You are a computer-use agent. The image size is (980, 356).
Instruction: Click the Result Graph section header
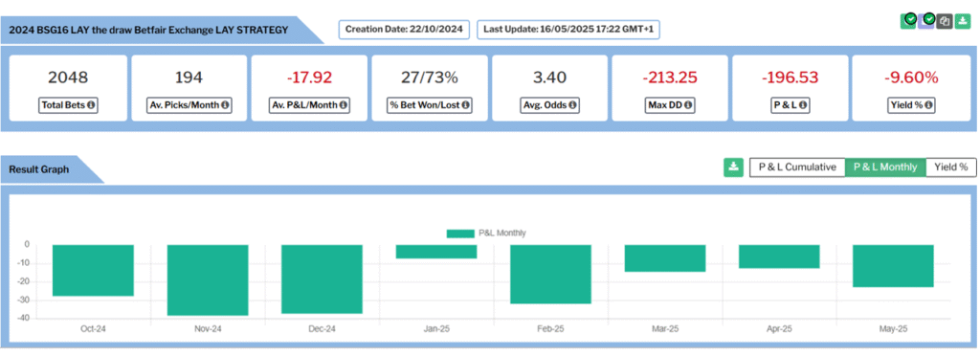(38, 169)
